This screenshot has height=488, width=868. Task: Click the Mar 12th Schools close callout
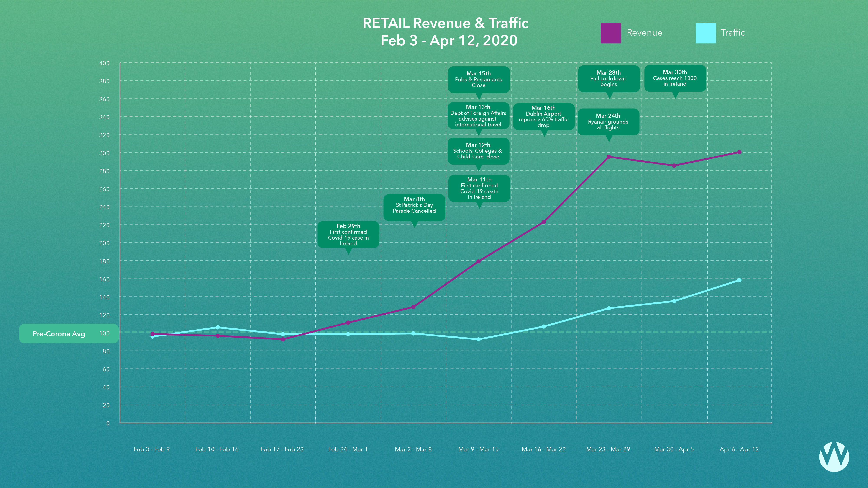point(478,151)
